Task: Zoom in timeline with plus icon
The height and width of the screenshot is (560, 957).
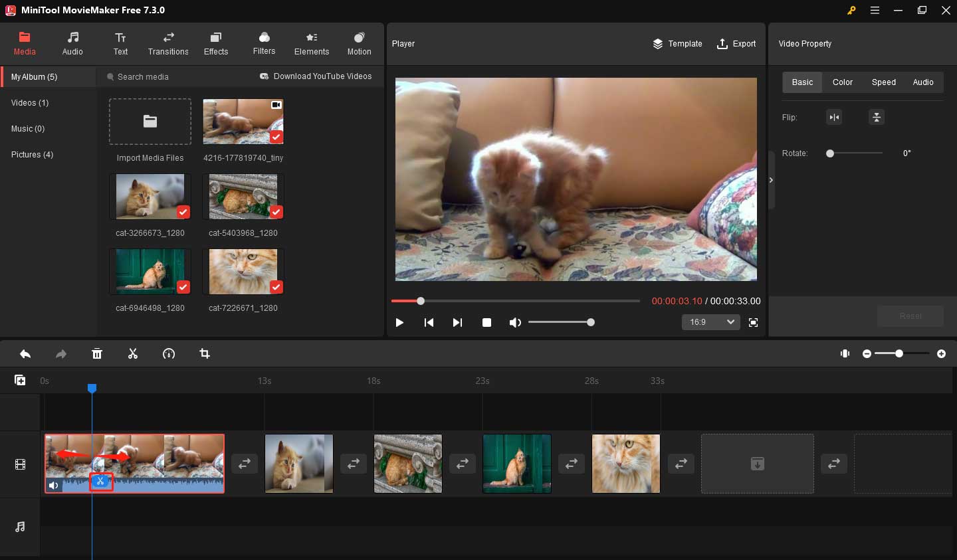Action: 941,354
